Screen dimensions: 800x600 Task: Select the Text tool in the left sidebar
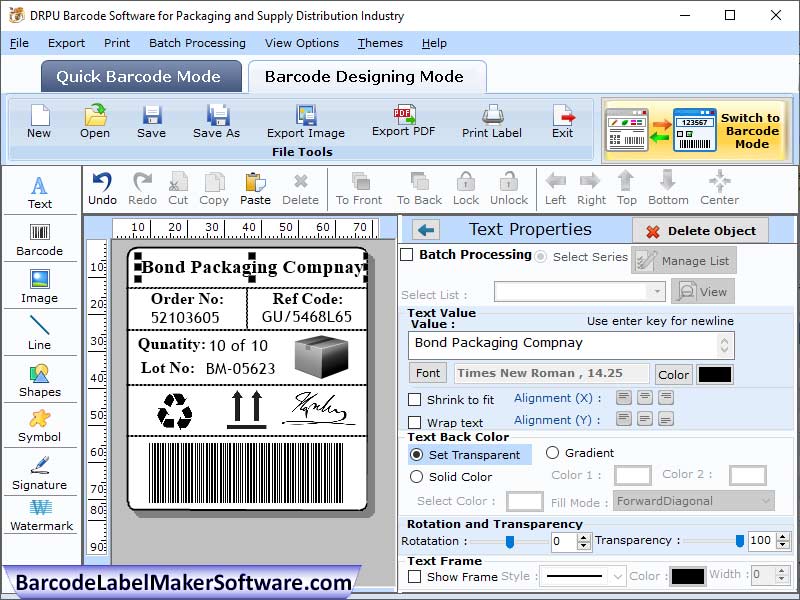click(x=40, y=188)
